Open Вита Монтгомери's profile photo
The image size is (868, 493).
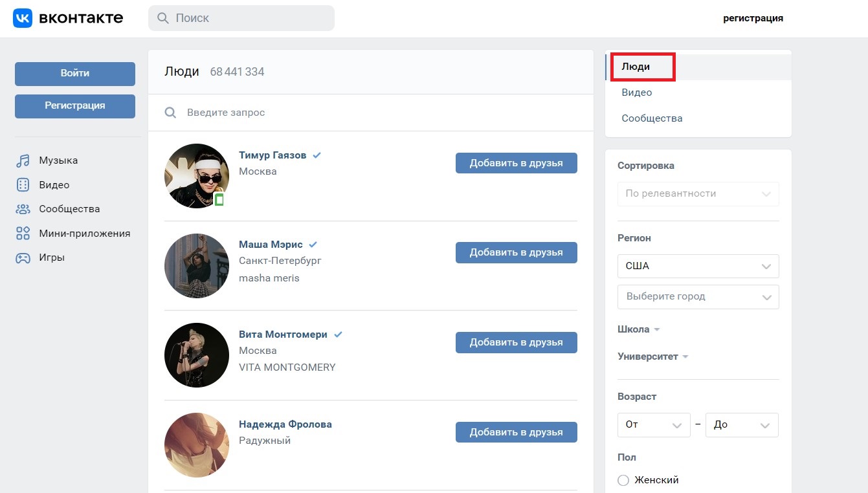pyautogui.click(x=196, y=355)
